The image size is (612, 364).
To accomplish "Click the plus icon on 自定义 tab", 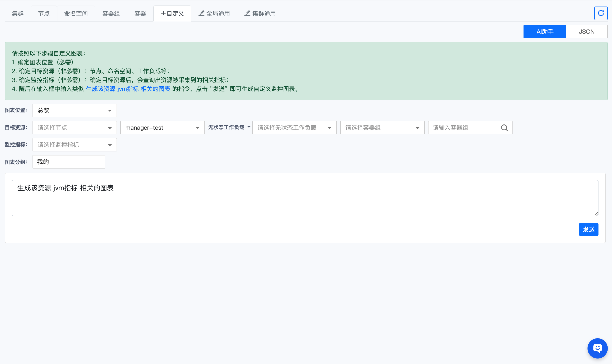I will point(163,13).
